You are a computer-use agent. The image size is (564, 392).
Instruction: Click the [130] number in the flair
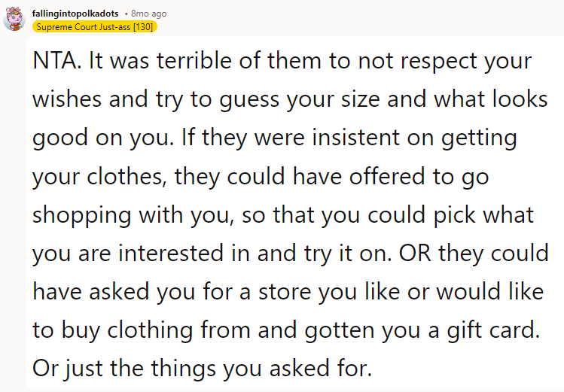(x=140, y=27)
